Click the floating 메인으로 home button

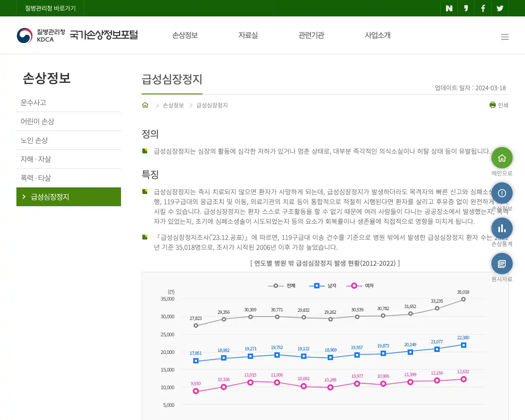click(x=502, y=158)
